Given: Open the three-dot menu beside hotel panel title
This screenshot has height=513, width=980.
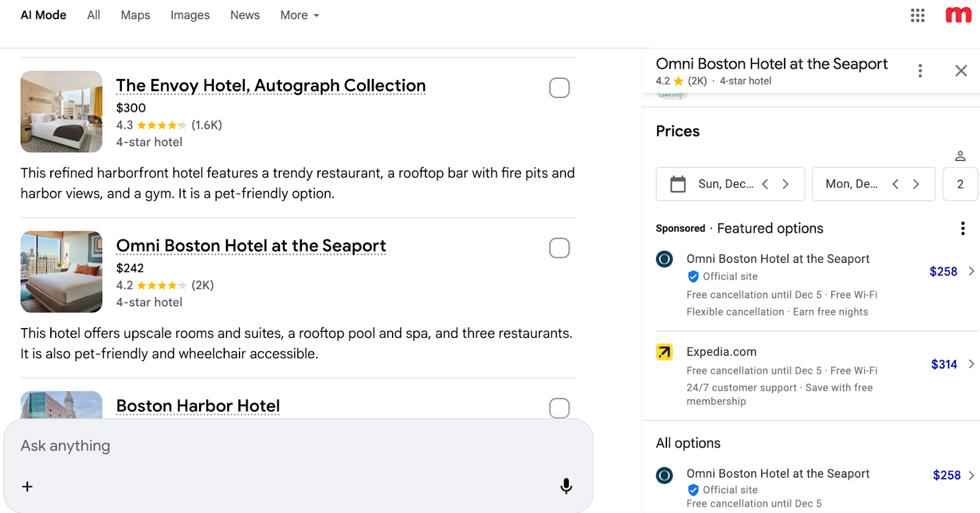Looking at the screenshot, I should click(919, 71).
